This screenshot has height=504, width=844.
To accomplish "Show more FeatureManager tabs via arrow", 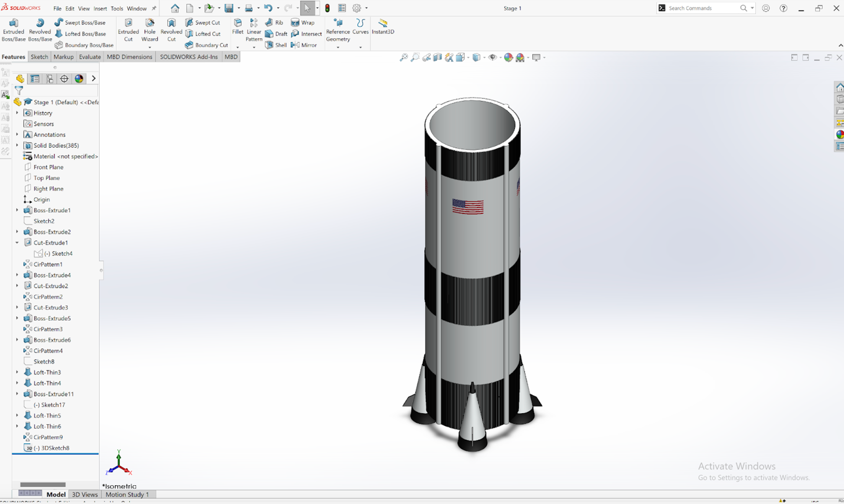I will pos(93,79).
